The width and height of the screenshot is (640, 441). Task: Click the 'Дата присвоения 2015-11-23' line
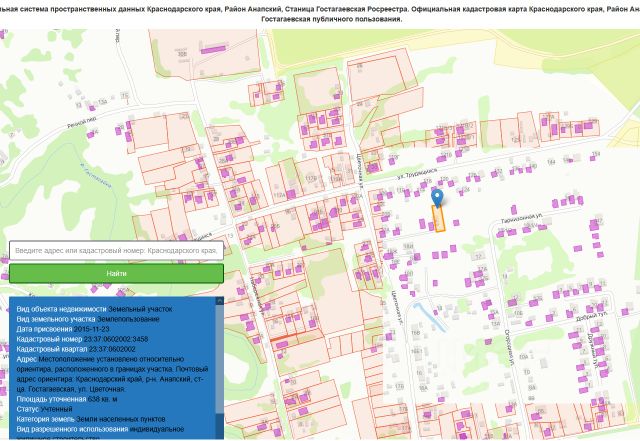coord(63,329)
